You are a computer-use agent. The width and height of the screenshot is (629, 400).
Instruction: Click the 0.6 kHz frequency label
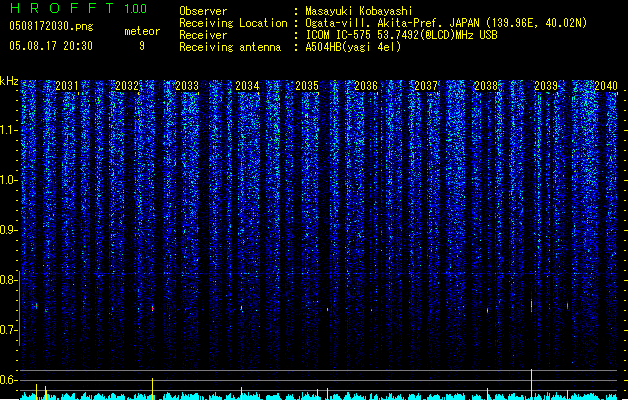coord(9,380)
